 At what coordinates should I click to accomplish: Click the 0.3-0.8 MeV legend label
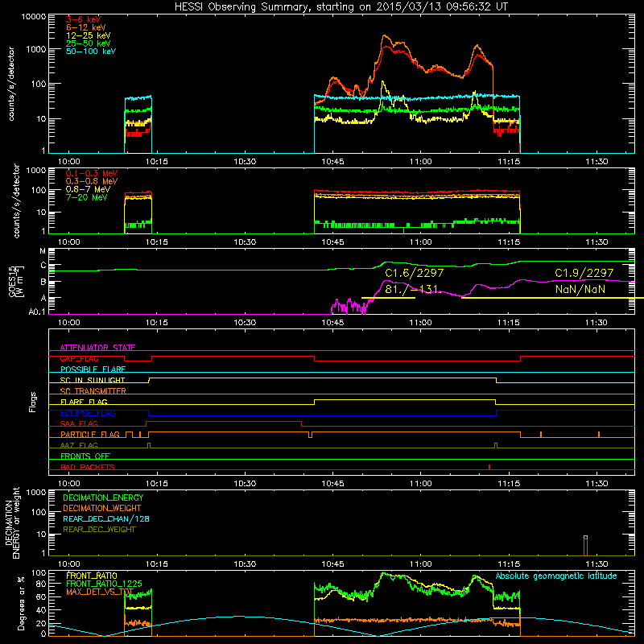click(92, 181)
